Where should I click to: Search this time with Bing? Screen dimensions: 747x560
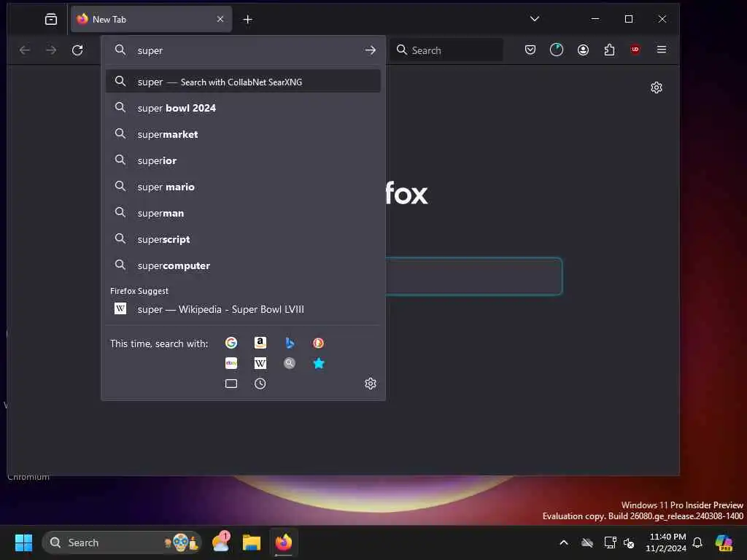pyautogui.click(x=289, y=343)
